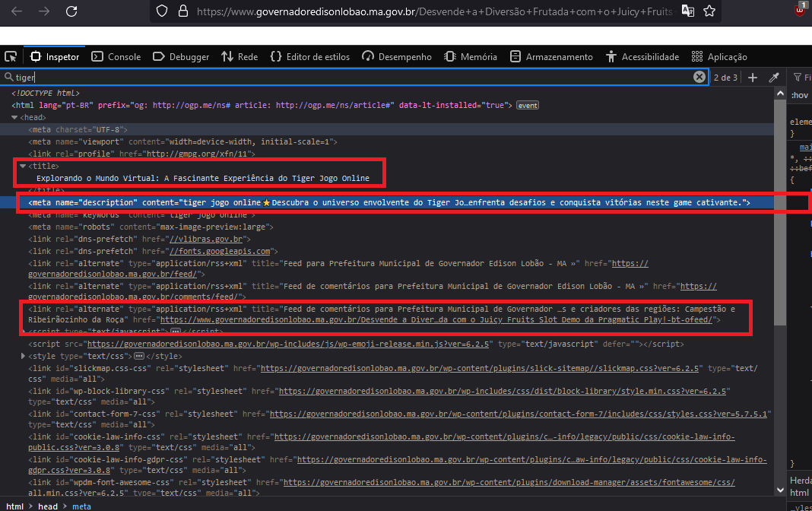Toggle the :hov pseudo-class panel
Image resolution: width=812 pixels, height=511 pixels.
click(800, 95)
